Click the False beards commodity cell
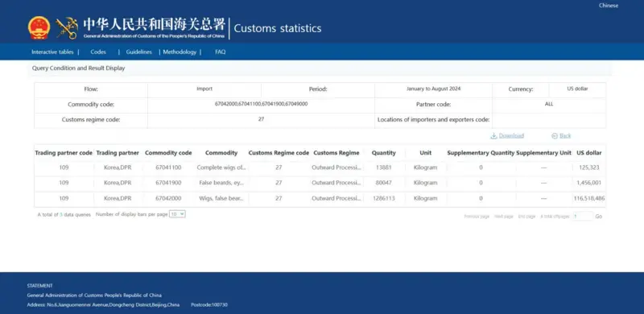Viewport: 644px width, 314px height. click(221, 183)
